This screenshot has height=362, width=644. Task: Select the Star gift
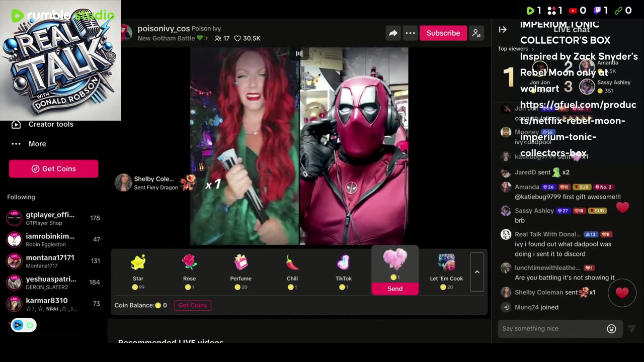click(138, 272)
